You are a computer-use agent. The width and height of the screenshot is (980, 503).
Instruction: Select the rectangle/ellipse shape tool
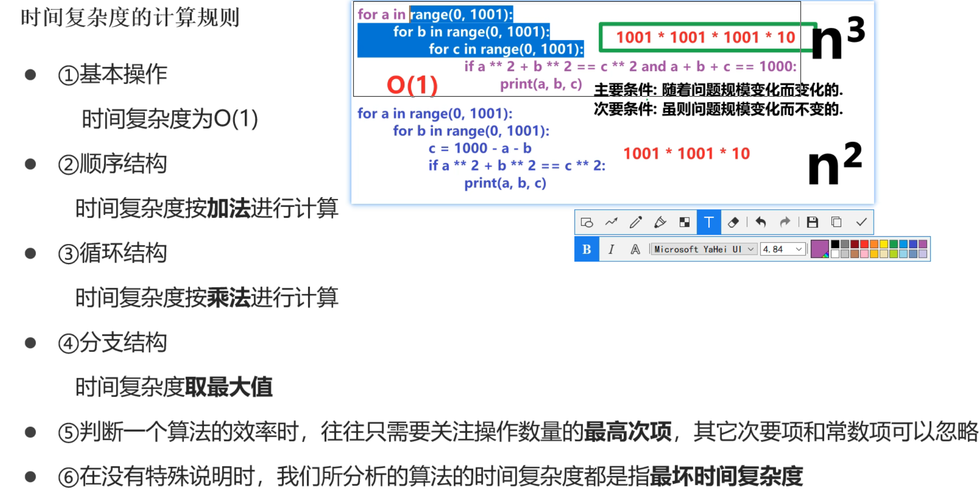[587, 222]
